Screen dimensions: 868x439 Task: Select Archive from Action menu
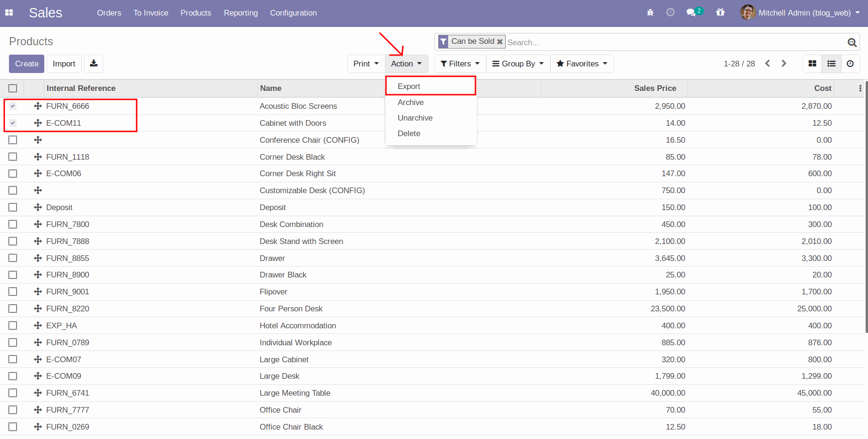click(x=431, y=102)
